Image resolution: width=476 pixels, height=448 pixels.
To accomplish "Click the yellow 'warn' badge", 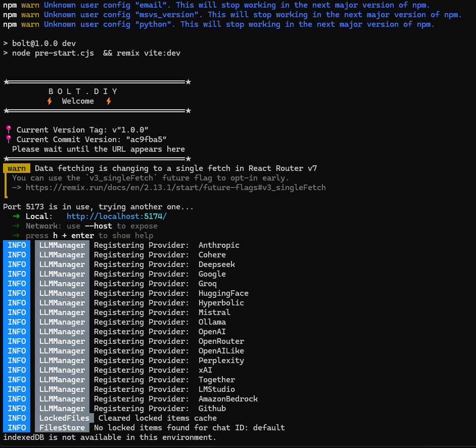I will pyautogui.click(x=17, y=168).
